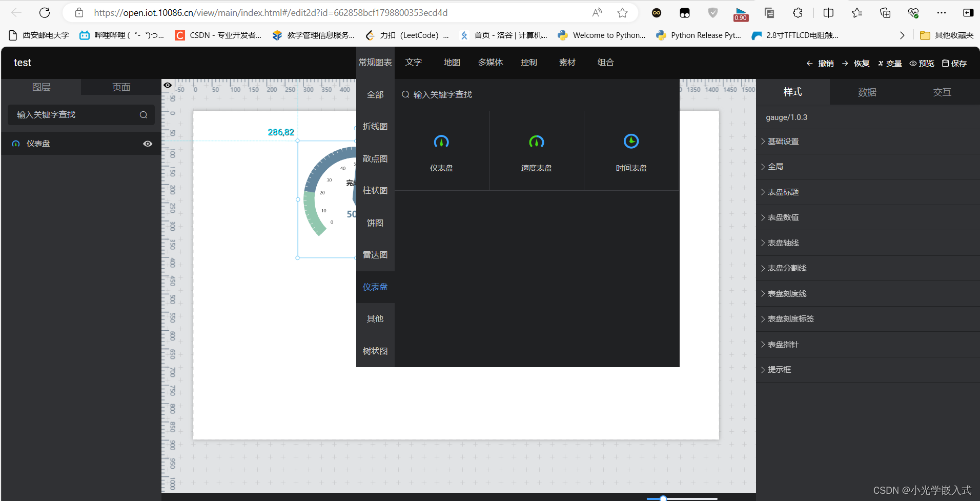980x501 pixels.
Task: Expand 表盘数值 section
Action: [868, 217]
